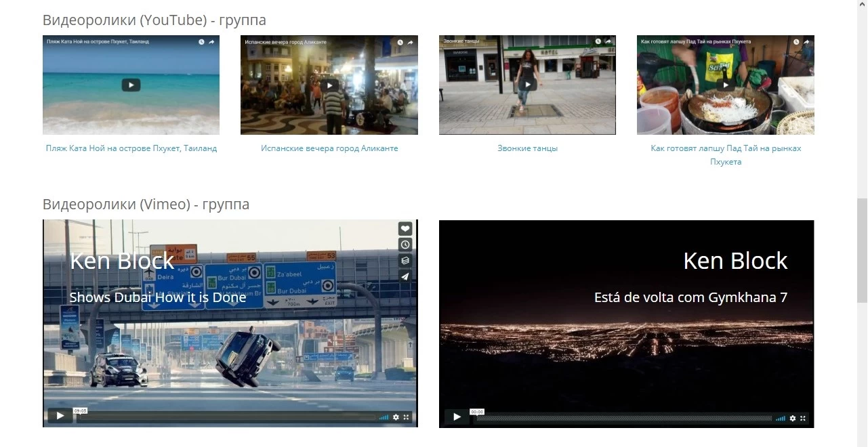Click Ken Block title on Dubai video
Viewport: 868px width, 447px height.
(x=123, y=261)
